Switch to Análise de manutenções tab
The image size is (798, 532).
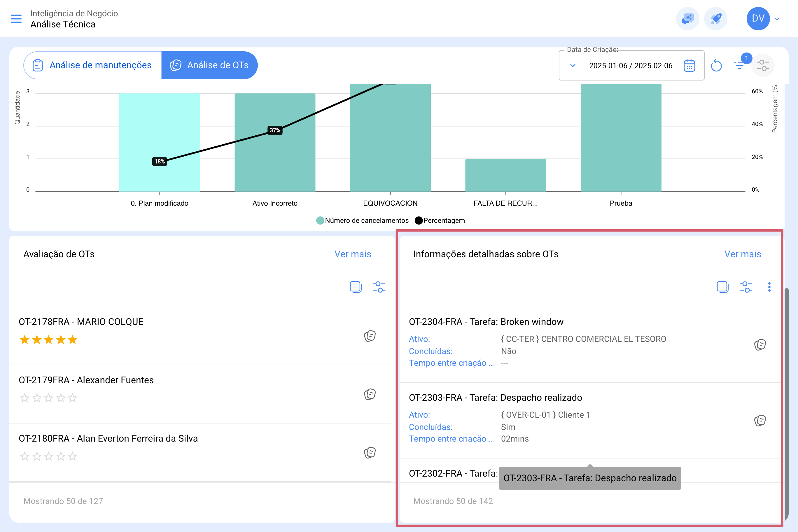coord(92,65)
